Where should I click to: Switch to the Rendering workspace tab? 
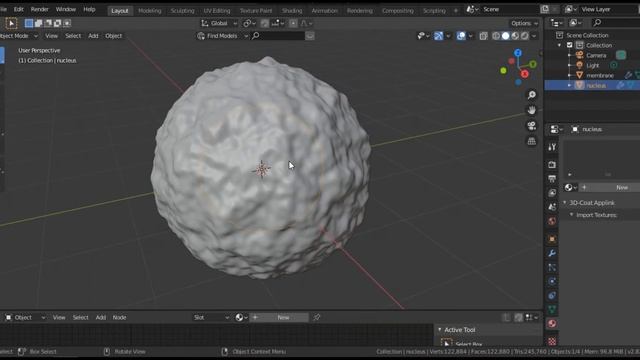[360, 11]
